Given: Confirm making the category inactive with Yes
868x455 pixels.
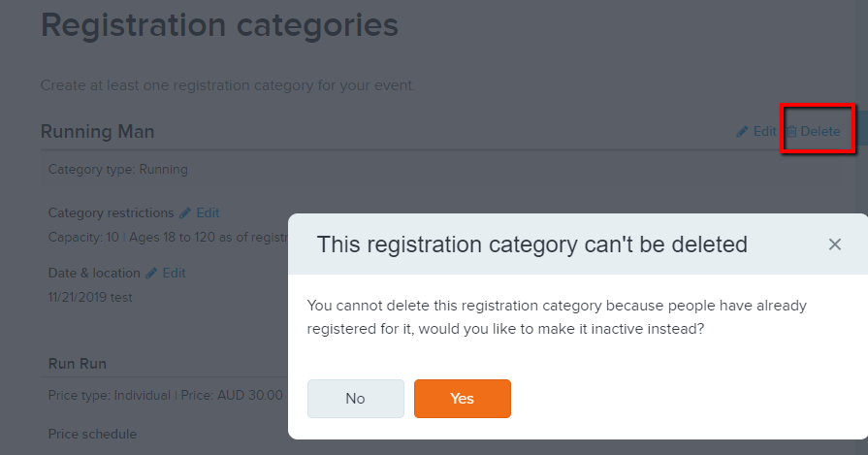Looking at the screenshot, I should [x=463, y=399].
